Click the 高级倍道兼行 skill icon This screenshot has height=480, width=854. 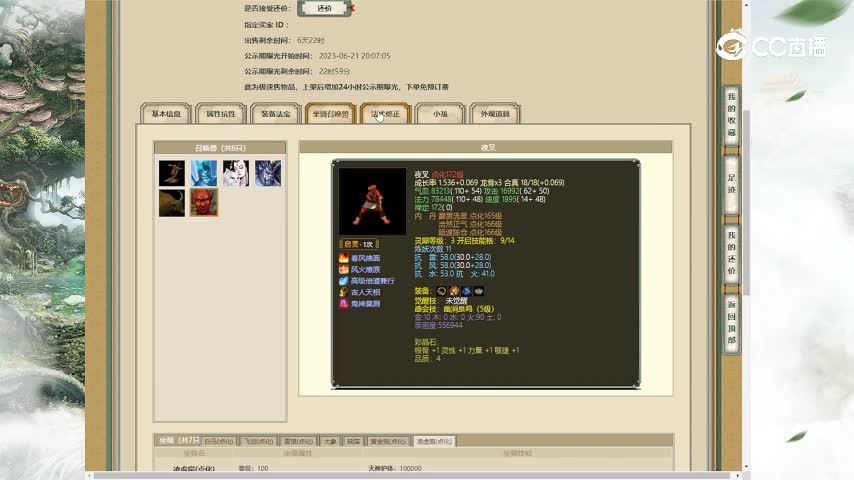click(344, 281)
